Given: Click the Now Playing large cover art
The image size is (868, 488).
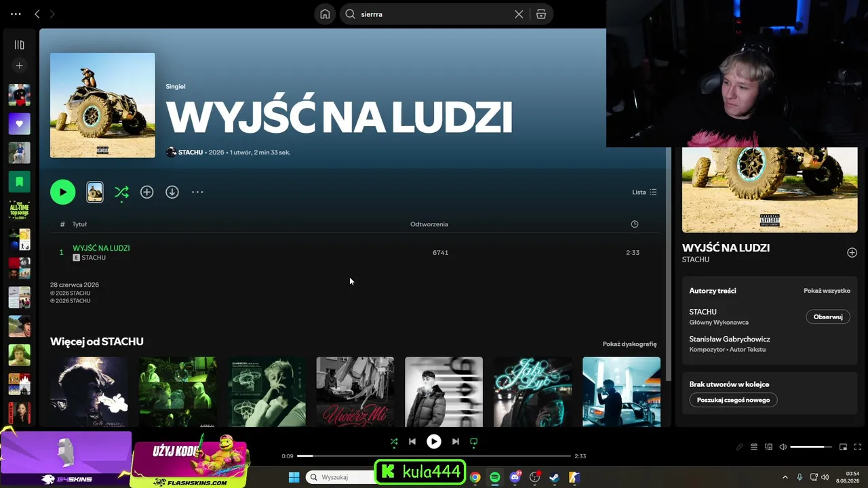Looking at the screenshot, I should [x=770, y=190].
